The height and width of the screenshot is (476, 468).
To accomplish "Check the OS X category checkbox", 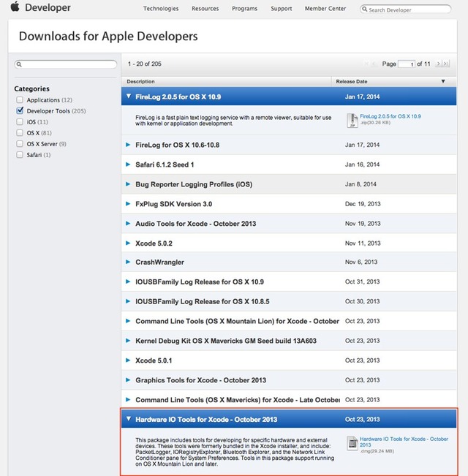I will (x=20, y=132).
